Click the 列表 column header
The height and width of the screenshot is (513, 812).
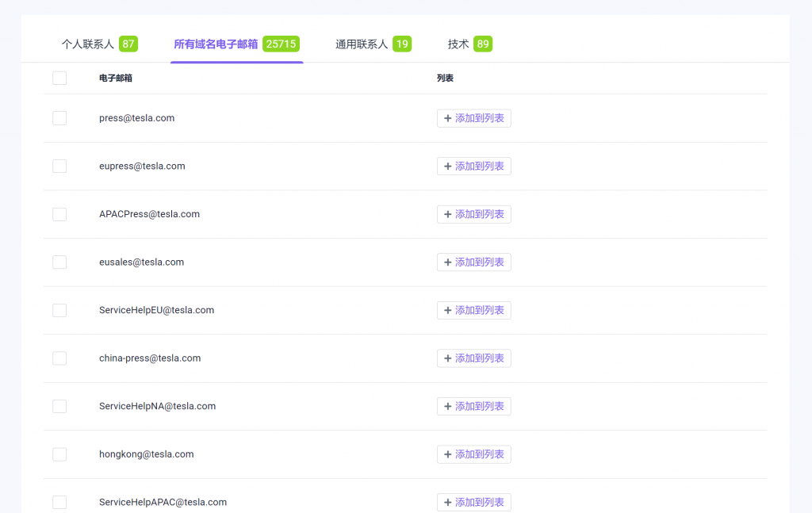445,78
